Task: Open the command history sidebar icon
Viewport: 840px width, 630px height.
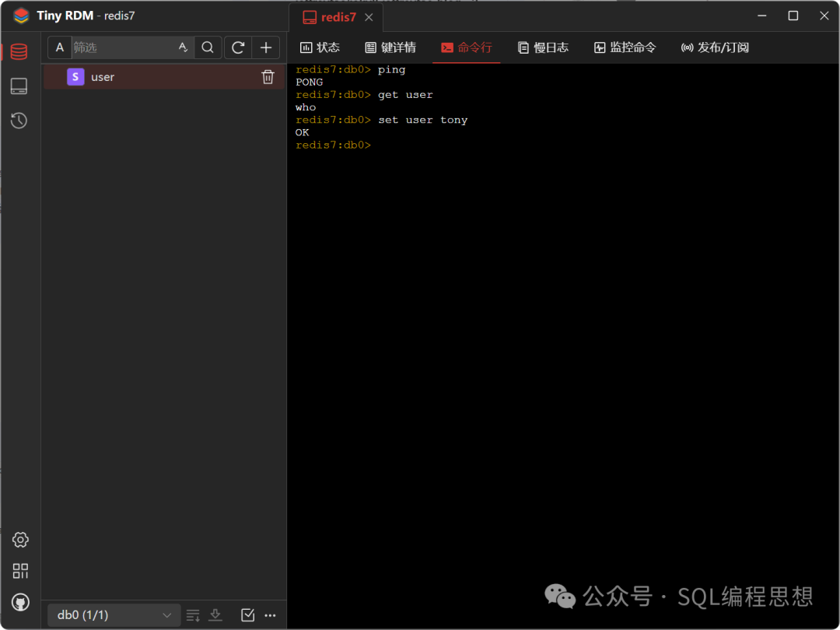Action: point(19,121)
